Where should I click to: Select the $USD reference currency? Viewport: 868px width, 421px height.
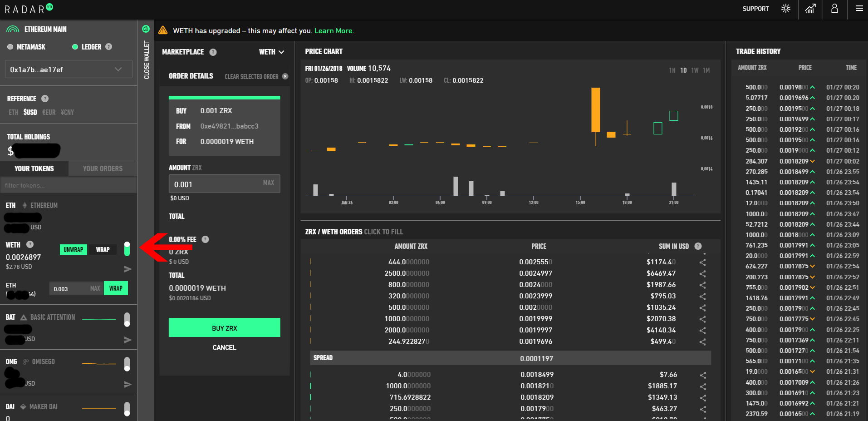30,112
